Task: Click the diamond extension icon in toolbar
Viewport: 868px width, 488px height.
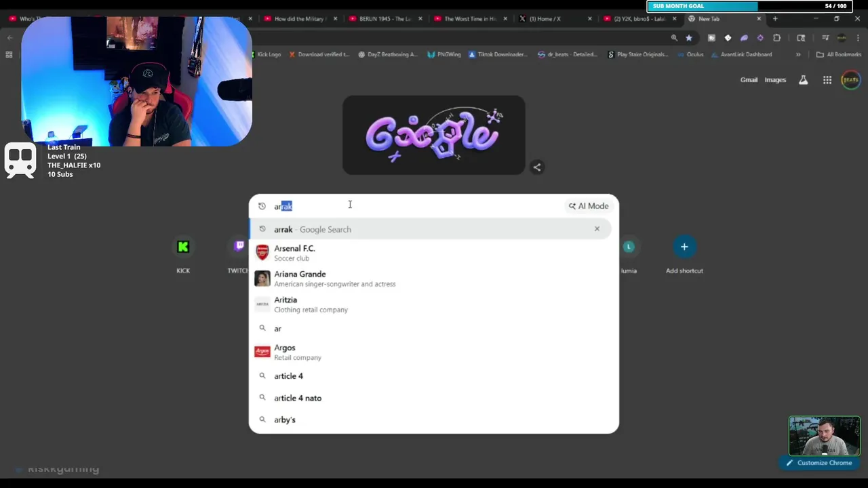Action: [728, 38]
